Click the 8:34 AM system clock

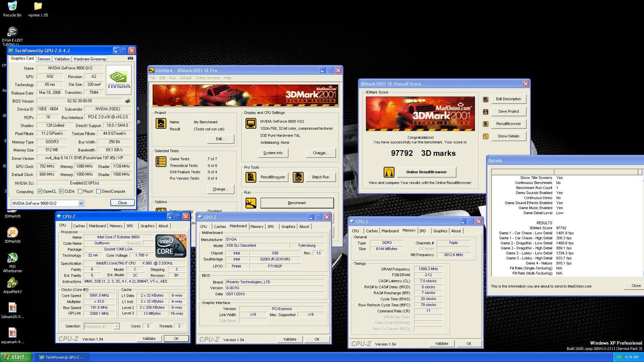[x=632, y=357]
